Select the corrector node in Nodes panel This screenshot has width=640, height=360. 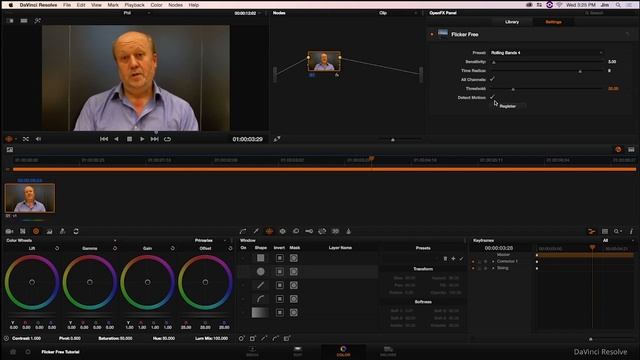[x=324, y=61]
